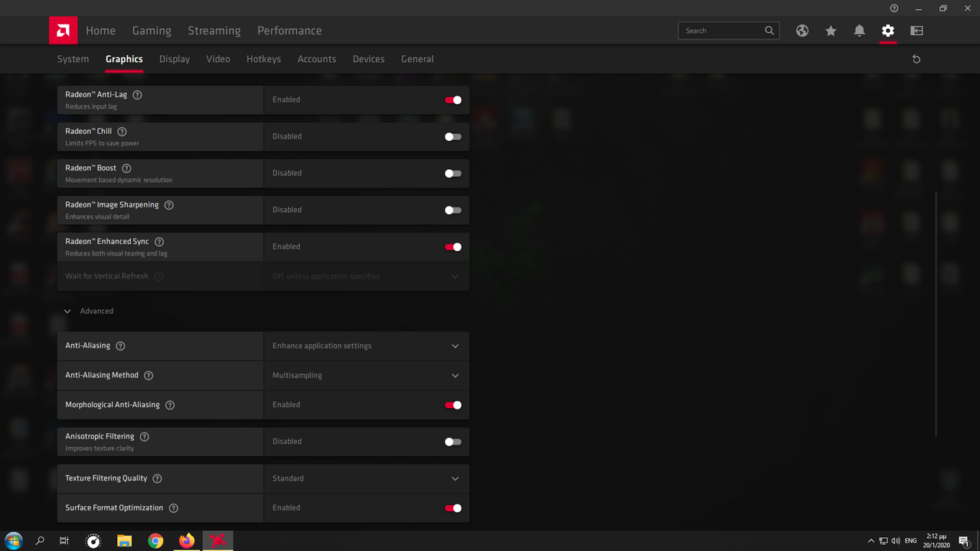Show help for Radeon Image Sharpening
This screenshot has height=551, width=980.
169,205
